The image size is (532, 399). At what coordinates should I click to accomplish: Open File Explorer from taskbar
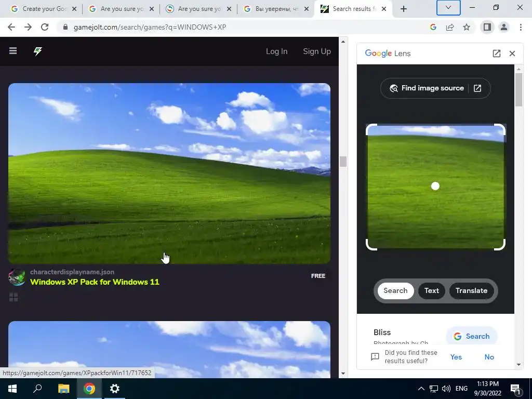(x=63, y=389)
